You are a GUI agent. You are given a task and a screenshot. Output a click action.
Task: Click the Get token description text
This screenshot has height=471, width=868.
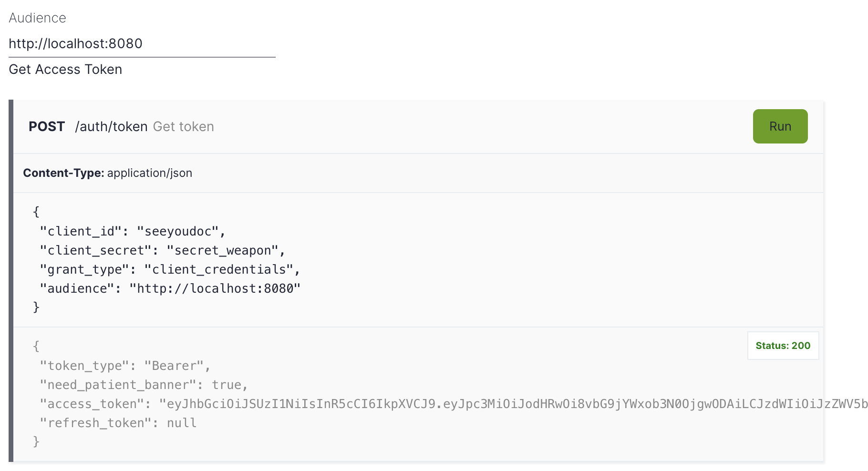click(x=183, y=126)
